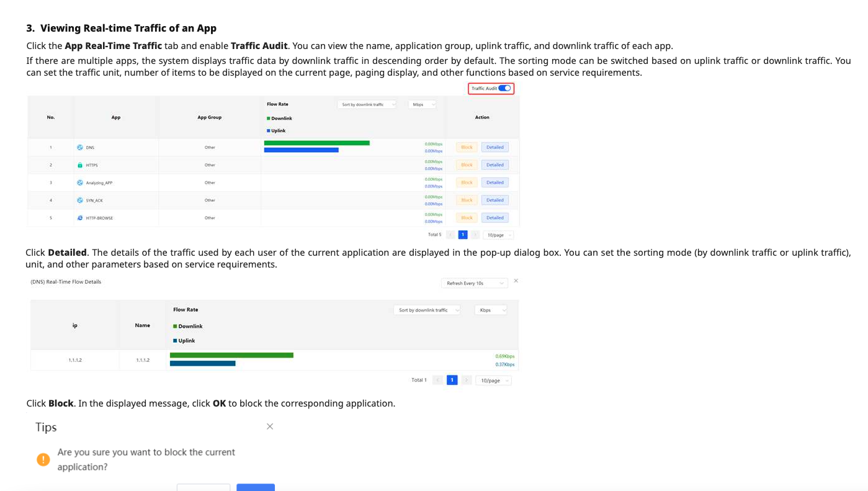Screen dimensions: 868x491
Task: Click Detailed button for HTTP-BROWSE row
Action: 494,218
